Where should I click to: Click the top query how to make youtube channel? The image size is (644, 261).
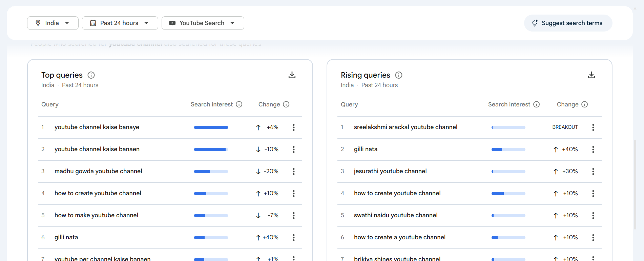(x=96, y=215)
